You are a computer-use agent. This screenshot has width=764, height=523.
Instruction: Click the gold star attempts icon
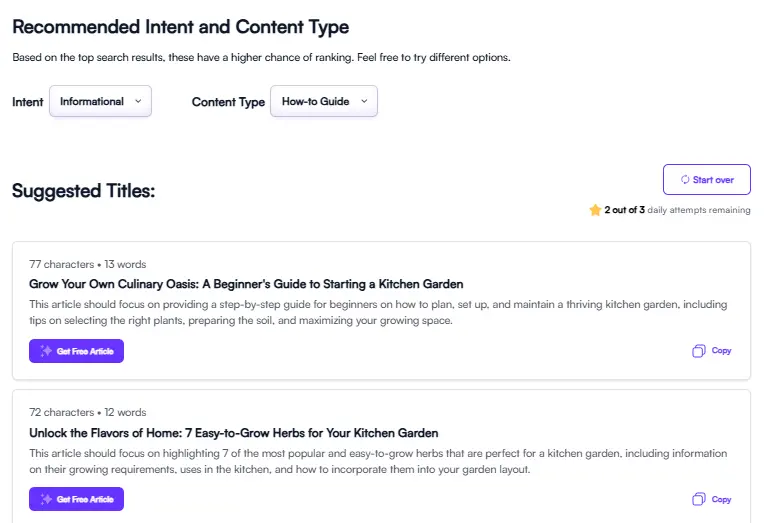(x=595, y=211)
